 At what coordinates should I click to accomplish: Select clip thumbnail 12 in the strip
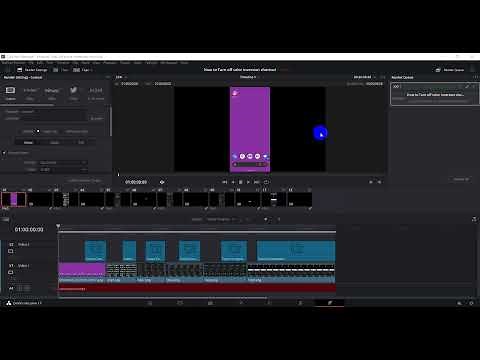tap(299, 199)
